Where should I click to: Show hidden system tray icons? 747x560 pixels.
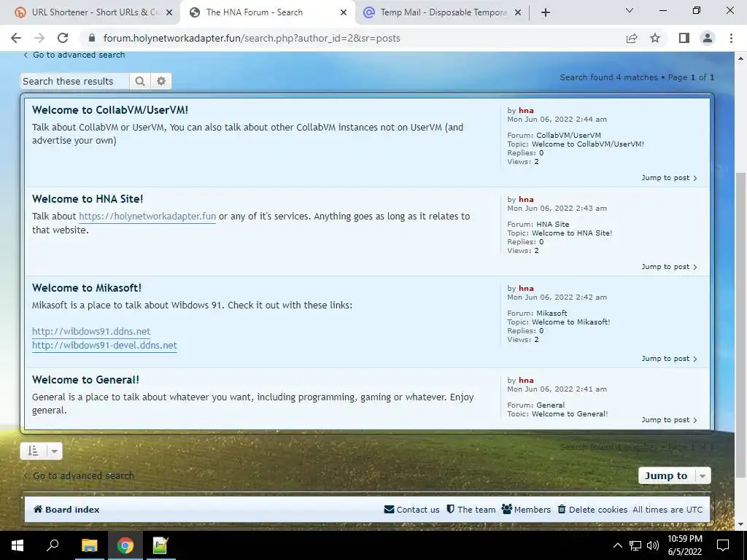617,545
